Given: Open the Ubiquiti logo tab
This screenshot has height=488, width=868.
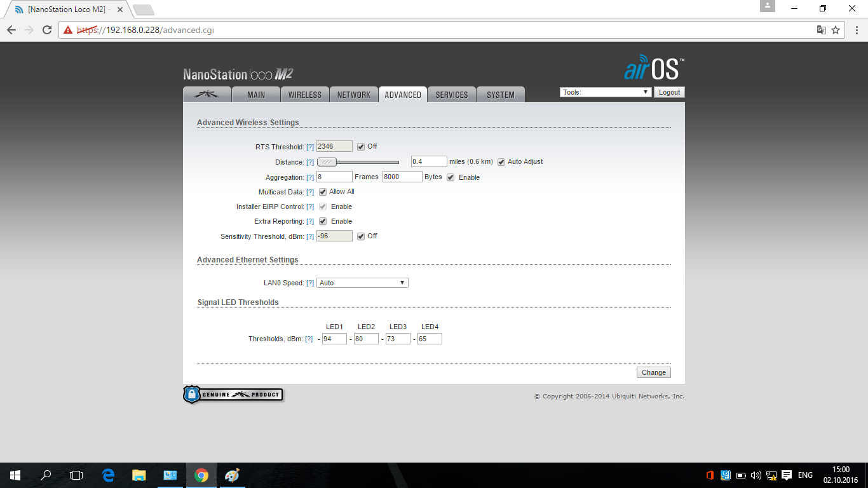Looking at the screenshot, I should [x=207, y=95].
